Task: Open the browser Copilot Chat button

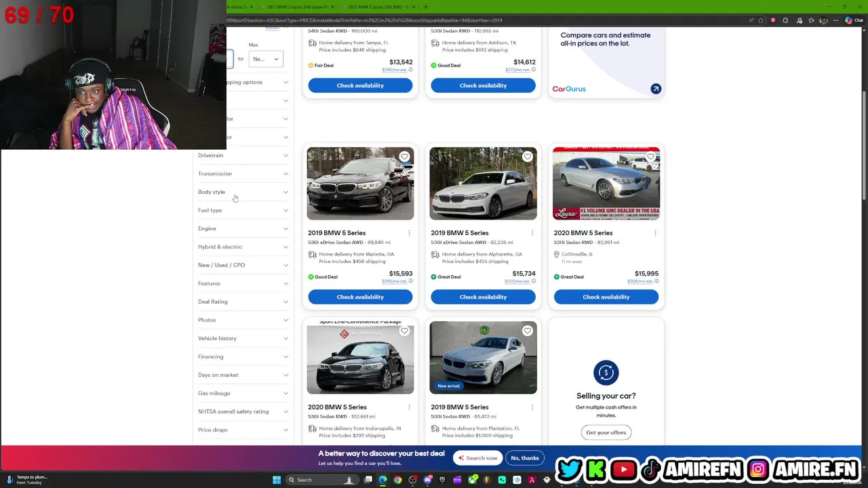Action: tap(853, 20)
